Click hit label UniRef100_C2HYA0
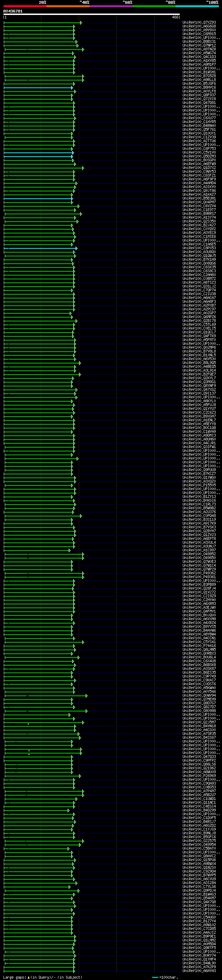 199,600
